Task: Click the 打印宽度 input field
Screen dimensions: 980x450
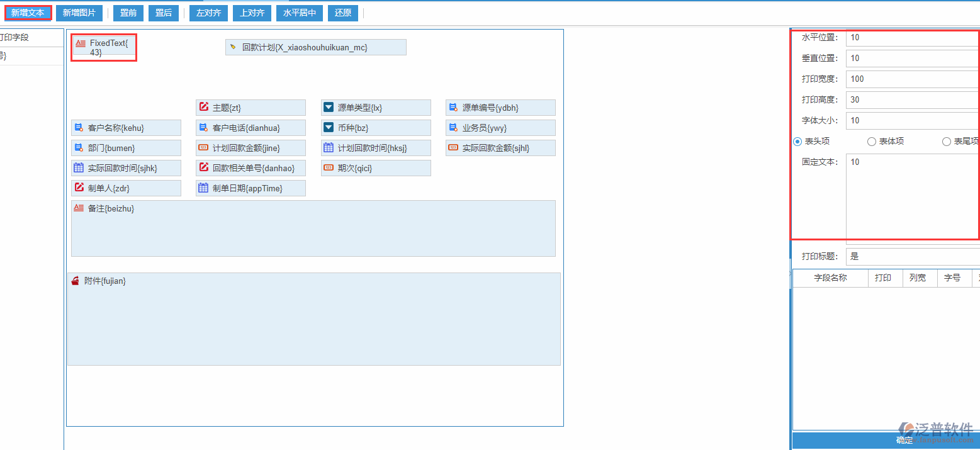Action: pyautogui.click(x=913, y=79)
